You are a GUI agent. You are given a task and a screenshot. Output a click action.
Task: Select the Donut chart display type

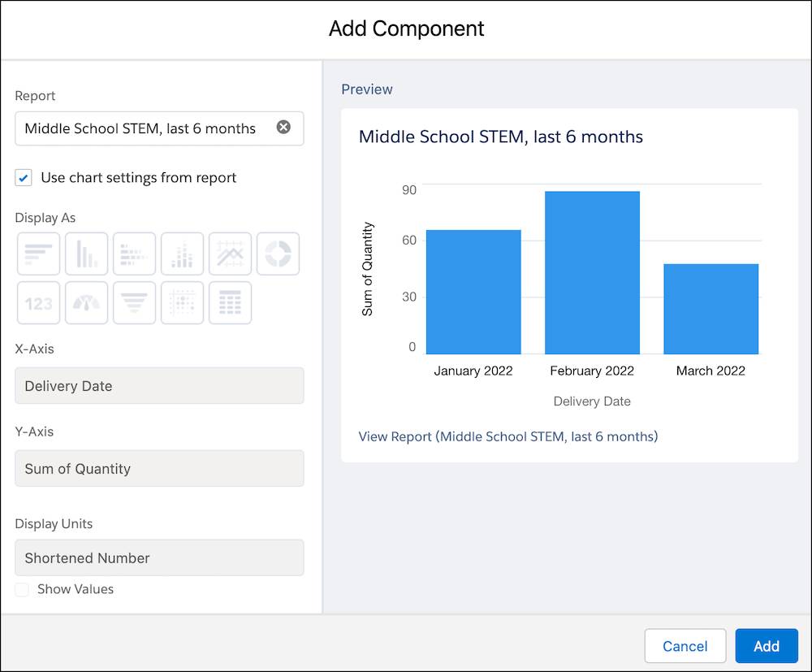[x=278, y=254]
